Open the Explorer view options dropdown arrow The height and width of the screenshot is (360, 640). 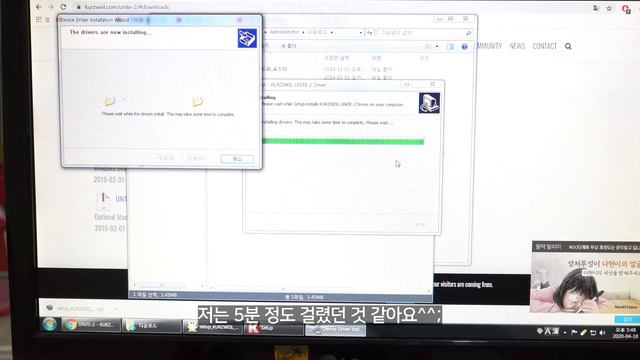click(437, 47)
